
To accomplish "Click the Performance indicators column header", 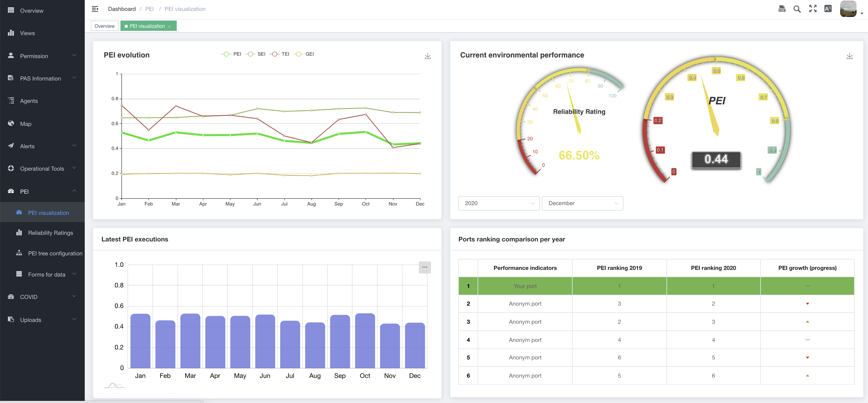I will click(525, 268).
